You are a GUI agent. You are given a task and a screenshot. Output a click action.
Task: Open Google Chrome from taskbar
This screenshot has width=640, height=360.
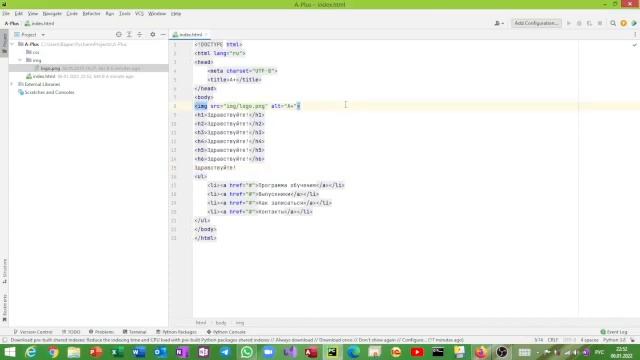[x=53, y=352]
